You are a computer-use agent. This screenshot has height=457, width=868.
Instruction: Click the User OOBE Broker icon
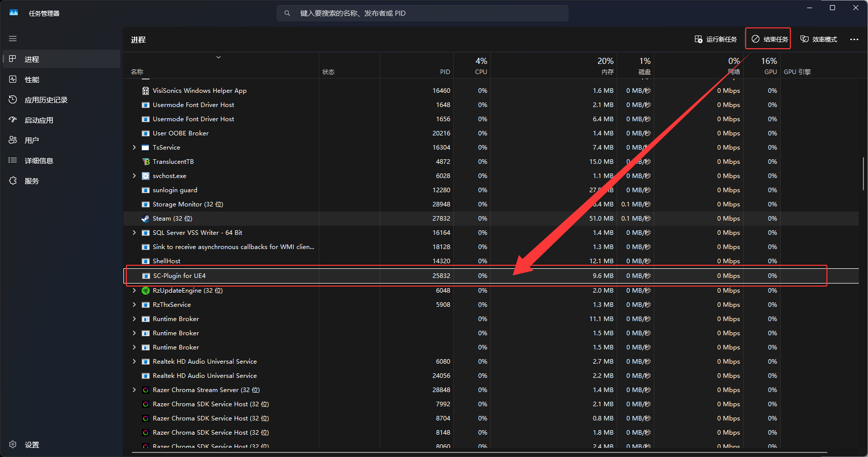(x=146, y=133)
